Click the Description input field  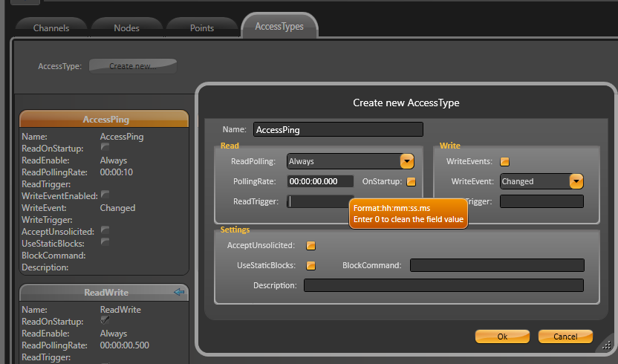coord(443,285)
